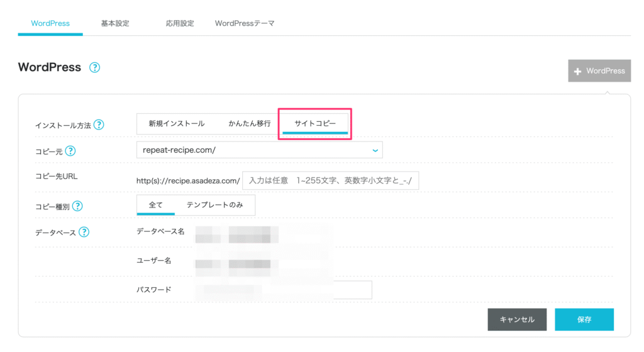
Task: Show help for データベース
Action: tap(84, 232)
